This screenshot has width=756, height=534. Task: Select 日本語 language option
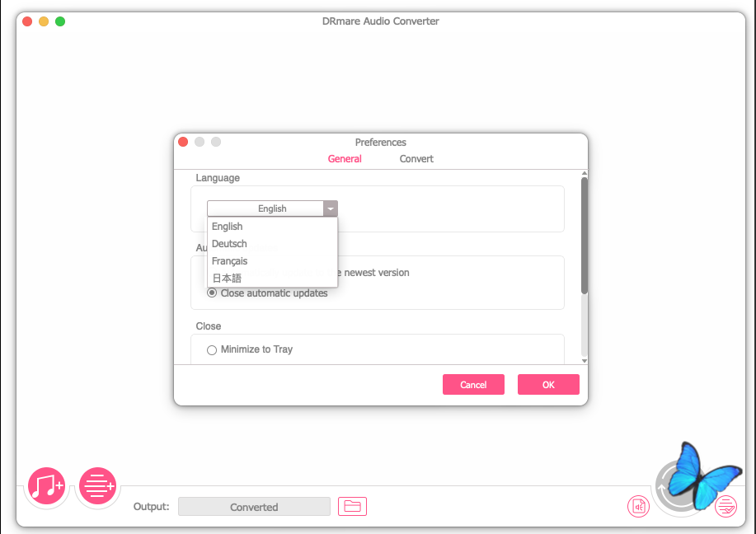272,278
